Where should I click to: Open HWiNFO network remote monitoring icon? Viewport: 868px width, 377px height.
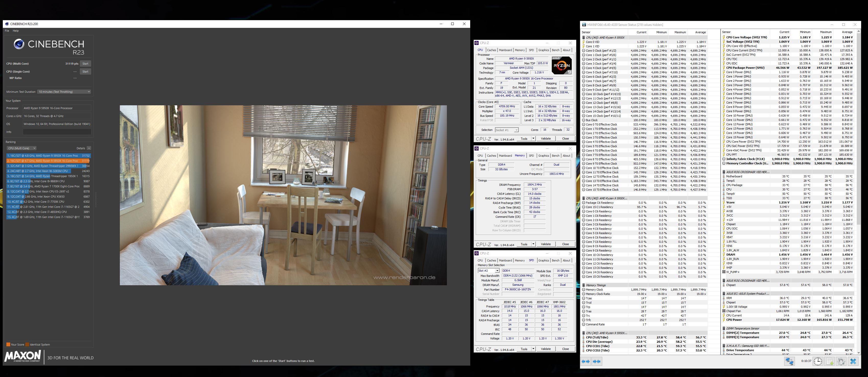790,361
